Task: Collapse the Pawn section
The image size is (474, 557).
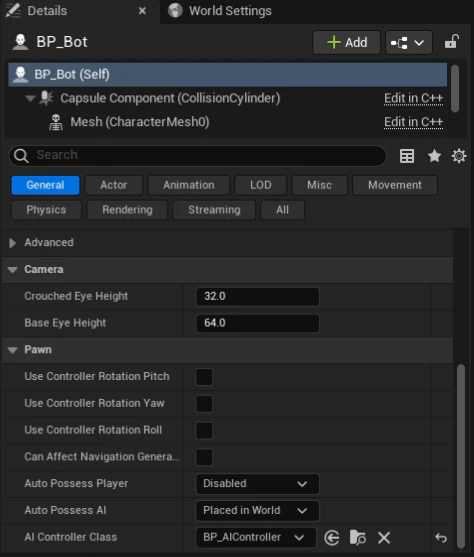Action: [13, 350]
